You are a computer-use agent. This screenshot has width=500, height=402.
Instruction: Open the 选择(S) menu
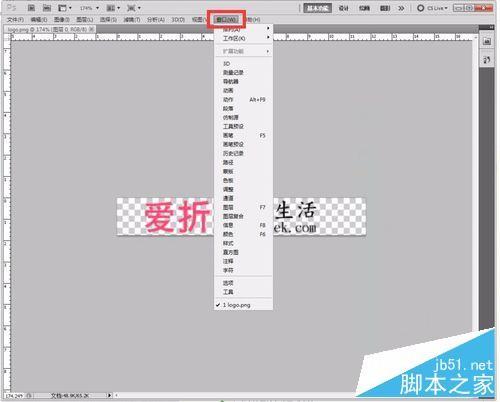coord(108,20)
